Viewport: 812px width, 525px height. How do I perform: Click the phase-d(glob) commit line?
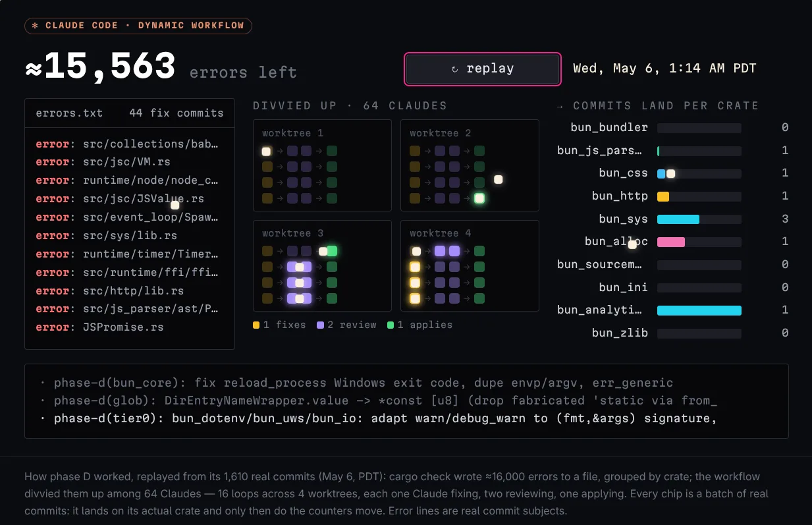click(378, 401)
